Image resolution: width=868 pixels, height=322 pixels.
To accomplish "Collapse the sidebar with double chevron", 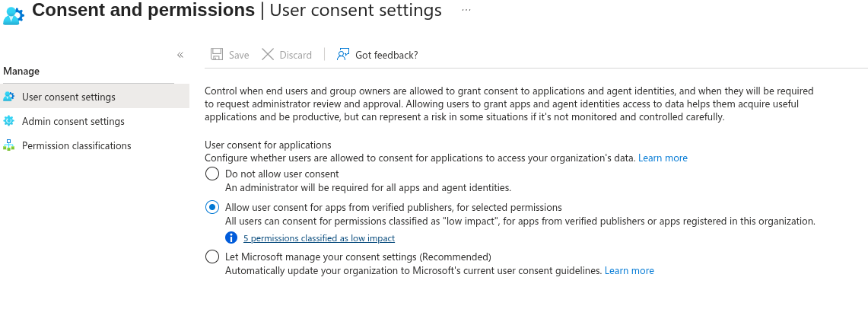I will click(180, 54).
